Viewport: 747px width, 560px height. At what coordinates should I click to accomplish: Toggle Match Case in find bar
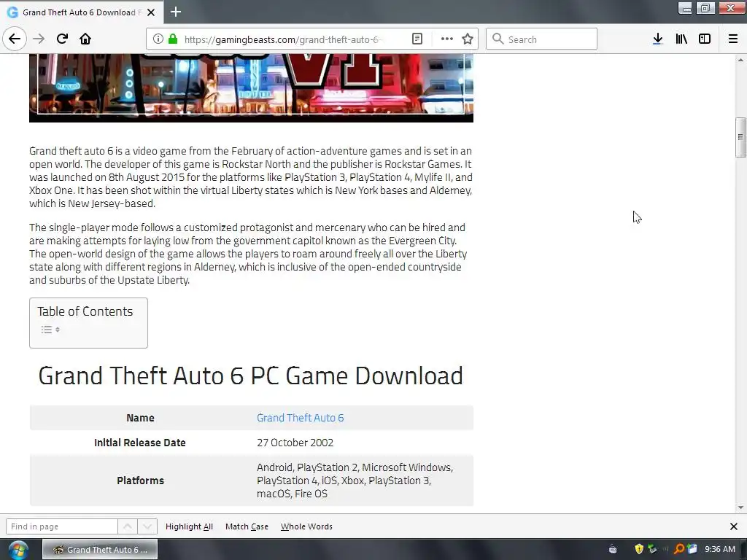pos(247,526)
